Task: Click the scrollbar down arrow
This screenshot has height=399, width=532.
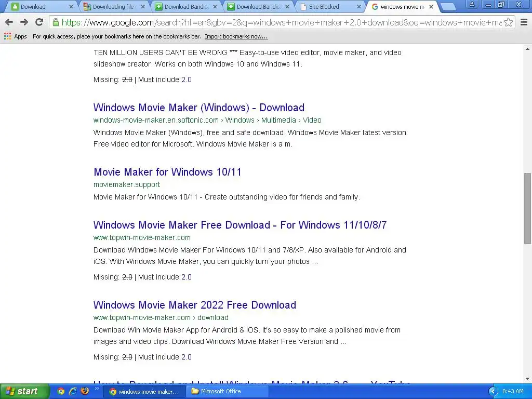Action: click(527, 379)
